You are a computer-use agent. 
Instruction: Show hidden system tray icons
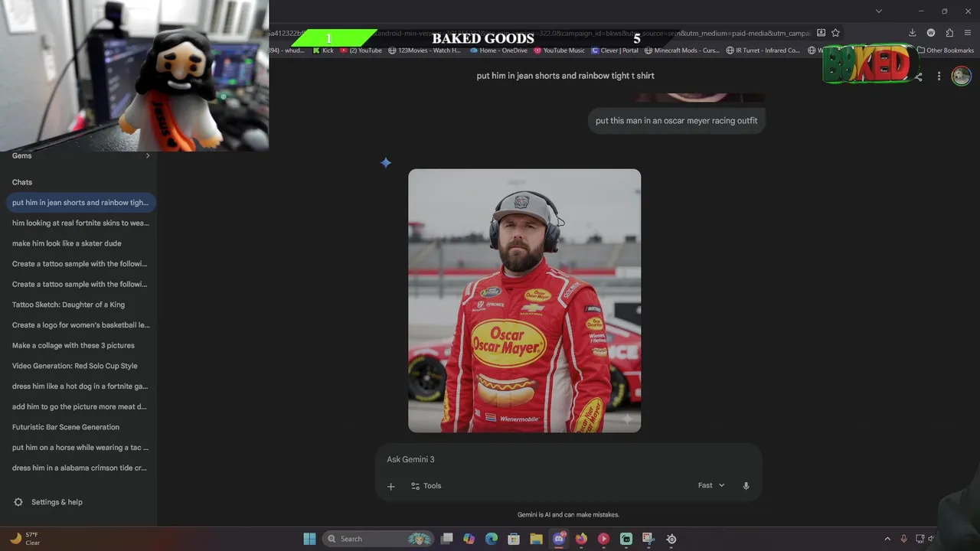tap(887, 539)
